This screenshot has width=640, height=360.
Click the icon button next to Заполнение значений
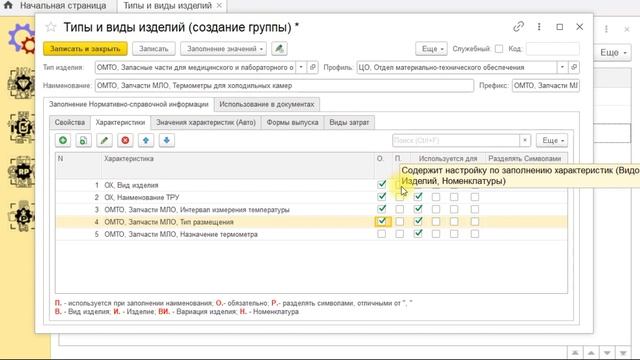279,49
